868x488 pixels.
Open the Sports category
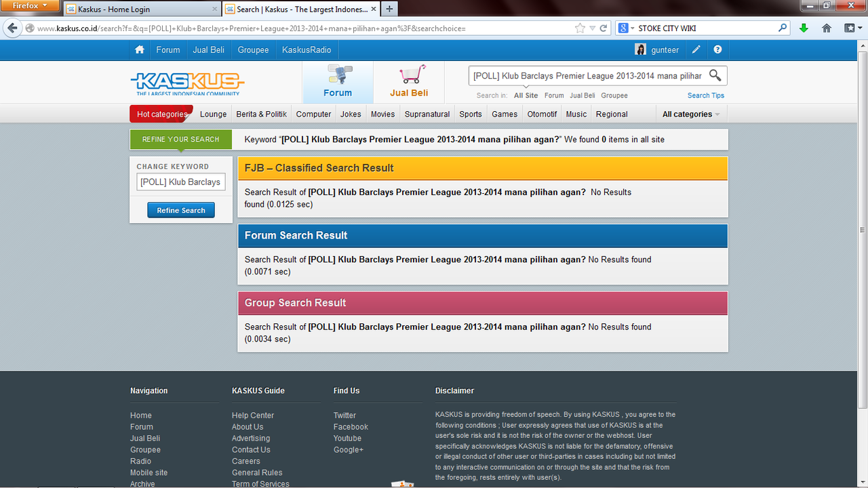coord(471,114)
